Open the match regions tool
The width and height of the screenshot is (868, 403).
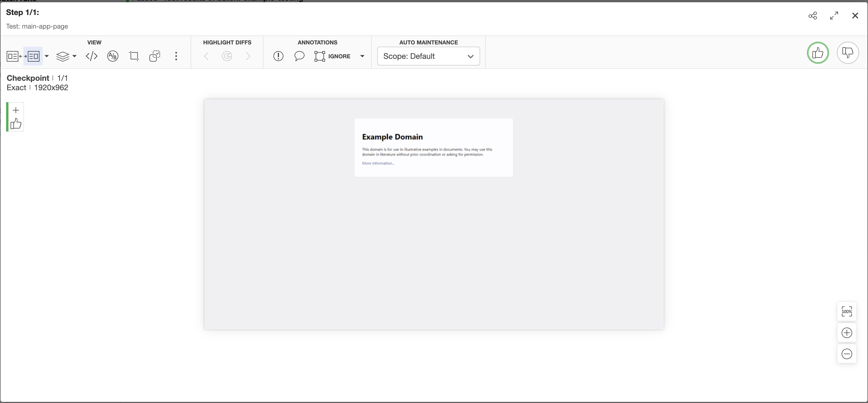tap(155, 56)
